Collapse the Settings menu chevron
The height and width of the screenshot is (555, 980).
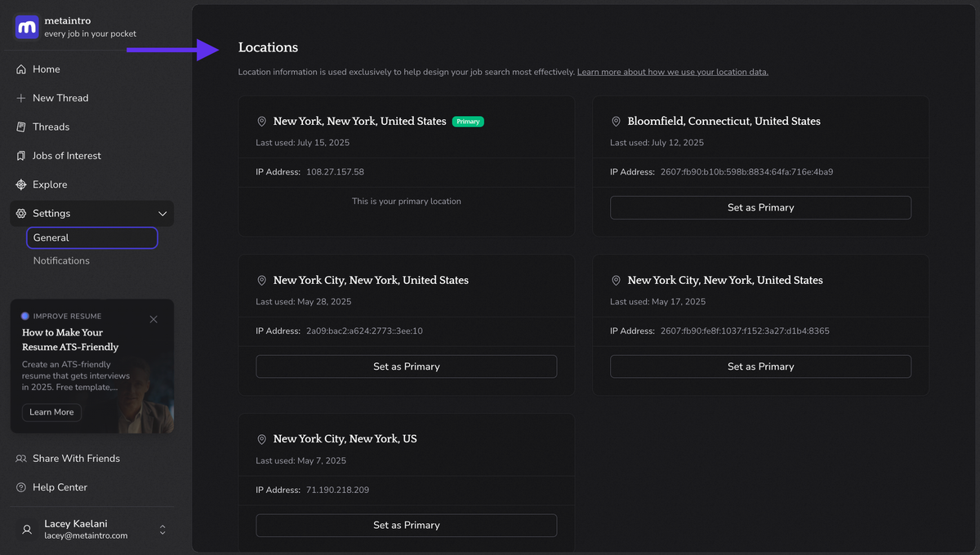pyautogui.click(x=163, y=214)
